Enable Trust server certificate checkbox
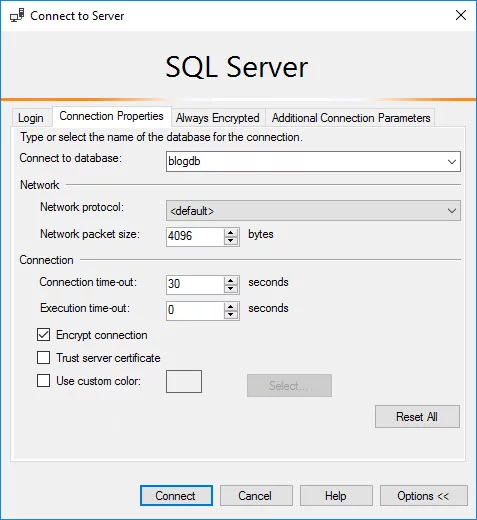The image size is (477, 520). [x=44, y=358]
